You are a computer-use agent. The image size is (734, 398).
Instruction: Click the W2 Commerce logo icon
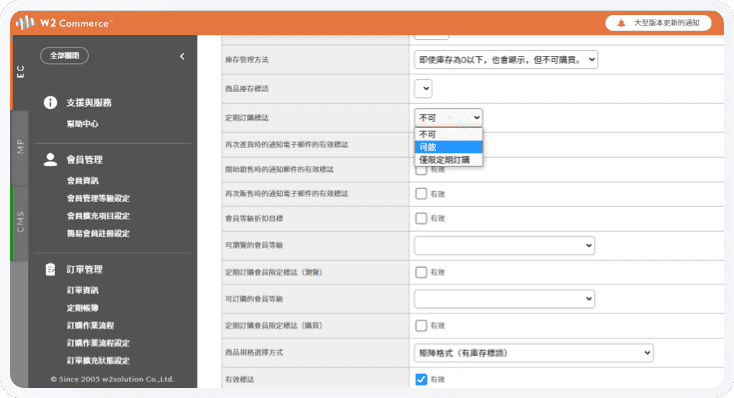coord(26,22)
